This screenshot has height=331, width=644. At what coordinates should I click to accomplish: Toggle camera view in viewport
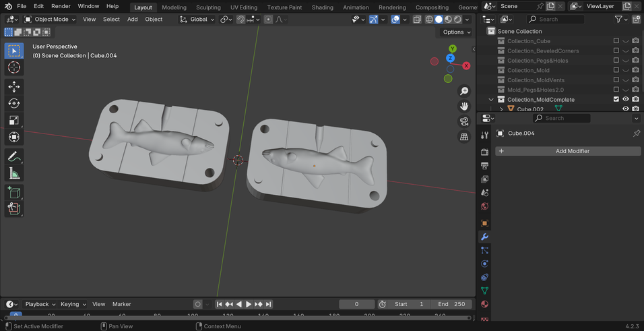coord(464,121)
